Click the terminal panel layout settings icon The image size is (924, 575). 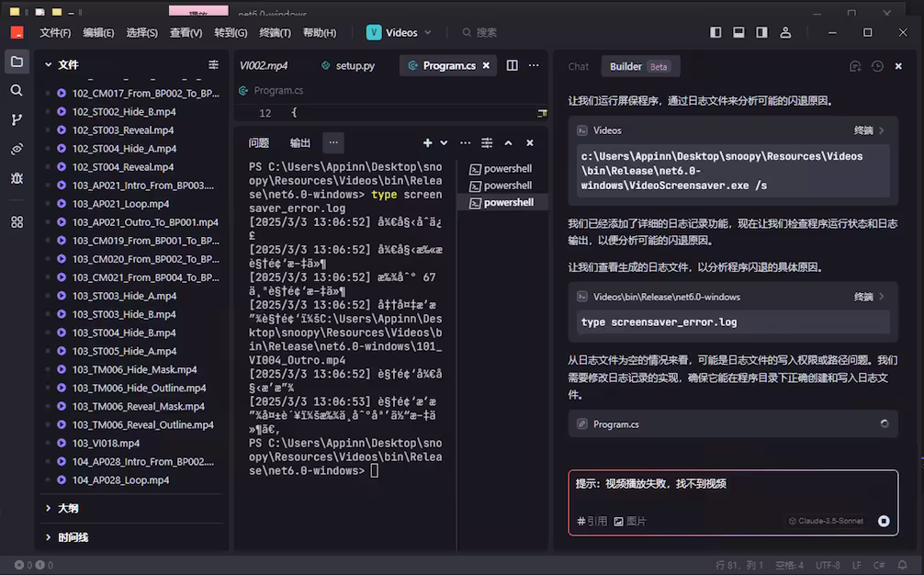487,142
